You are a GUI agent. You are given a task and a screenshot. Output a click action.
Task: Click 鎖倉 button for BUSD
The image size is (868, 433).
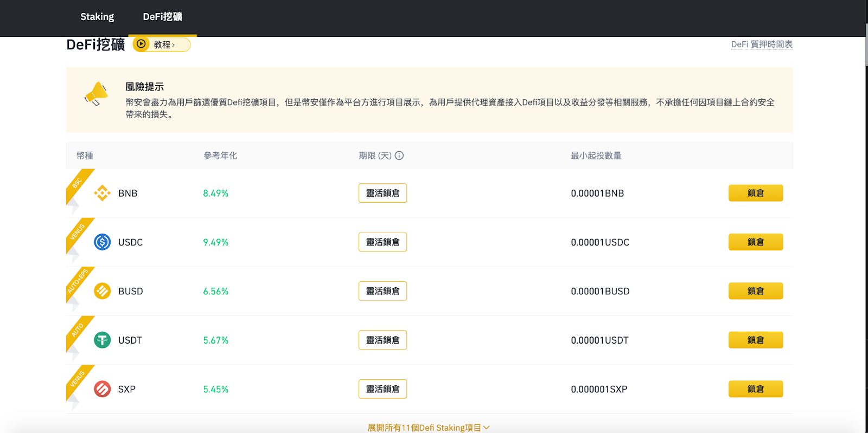pyautogui.click(x=756, y=291)
